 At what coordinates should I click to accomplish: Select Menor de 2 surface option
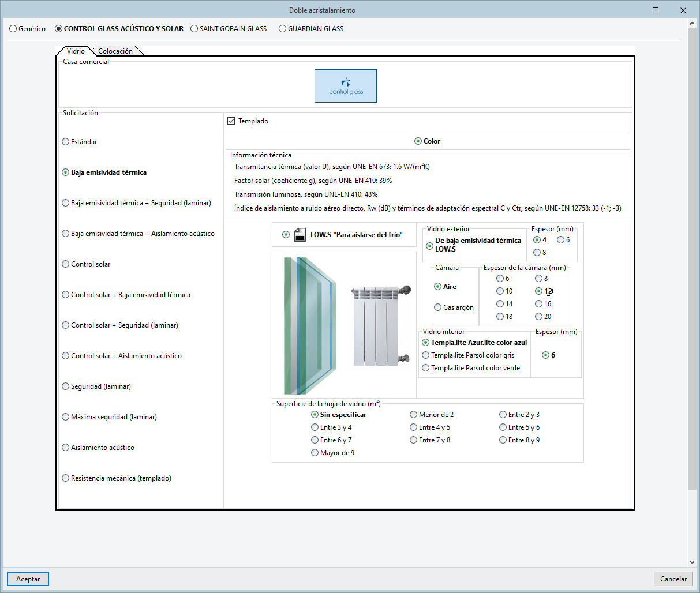(x=432, y=415)
